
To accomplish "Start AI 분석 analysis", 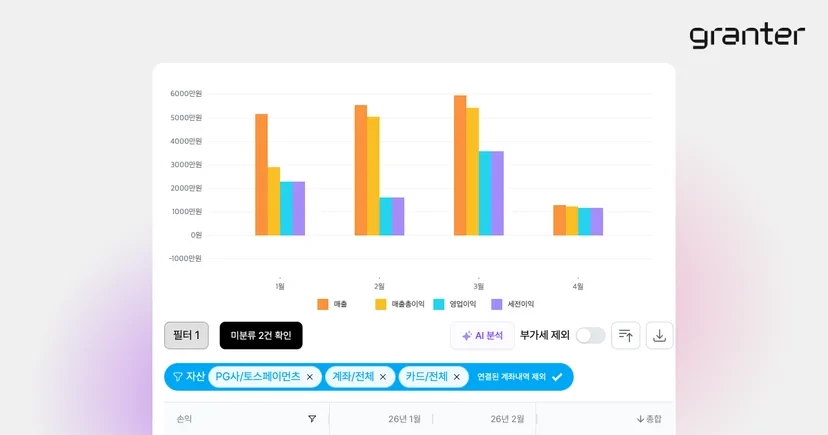I will coord(482,336).
